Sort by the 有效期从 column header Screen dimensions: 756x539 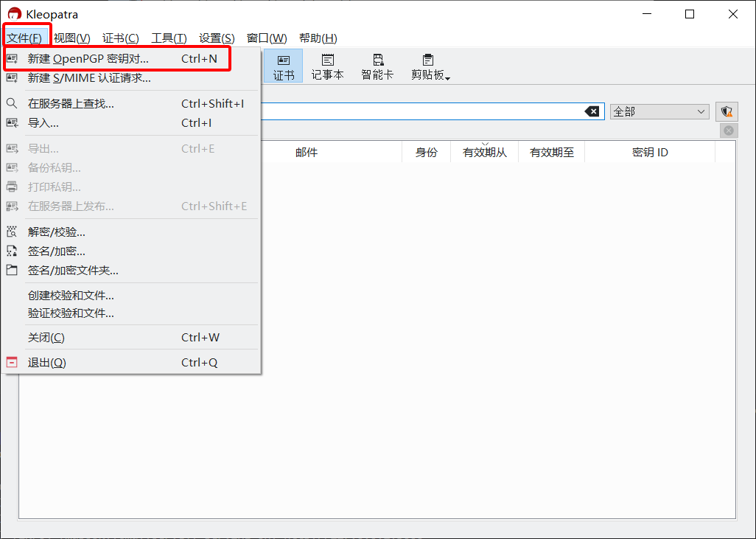tap(484, 153)
